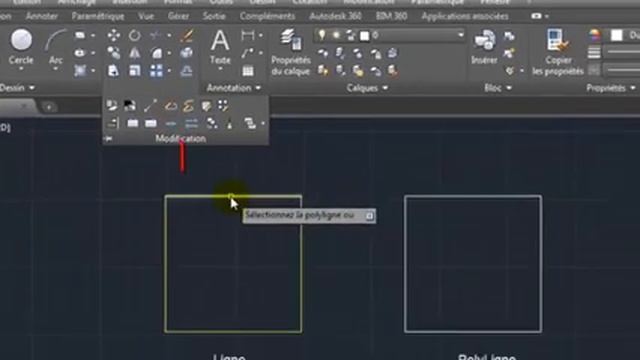640x360 pixels.
Task: Open the Sortie ribbon tab
Action: [x=214, y=16]
